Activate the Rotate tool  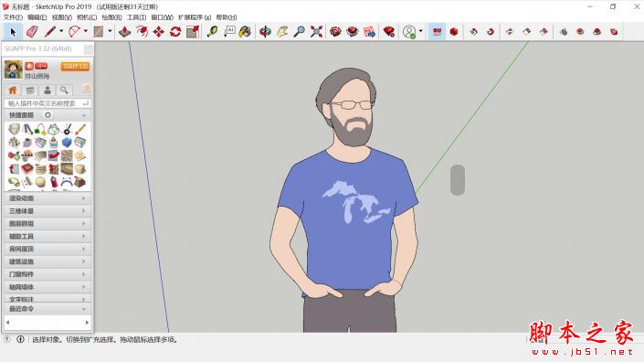175,32
